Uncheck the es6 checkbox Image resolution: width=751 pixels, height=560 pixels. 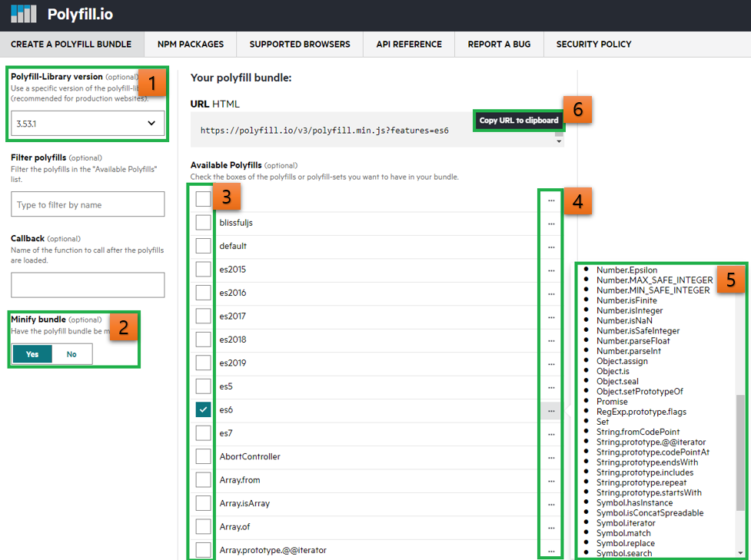tap(203, 409)
